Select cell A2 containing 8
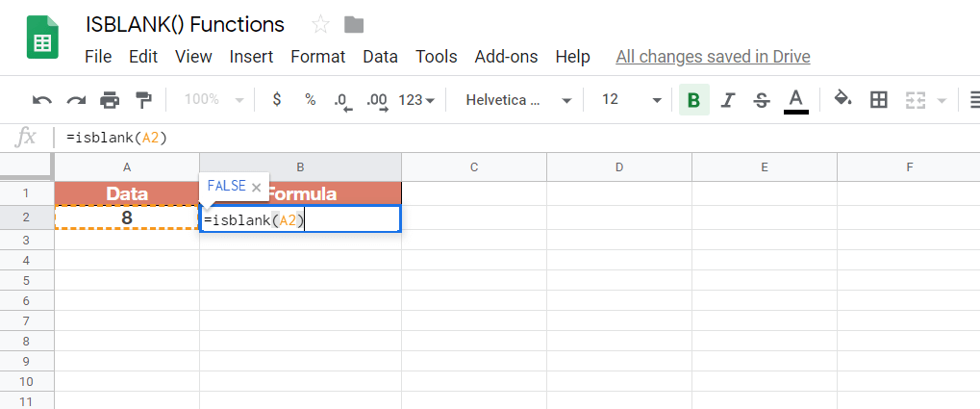The width and height of the screenshot is (980, 409). 127,217
